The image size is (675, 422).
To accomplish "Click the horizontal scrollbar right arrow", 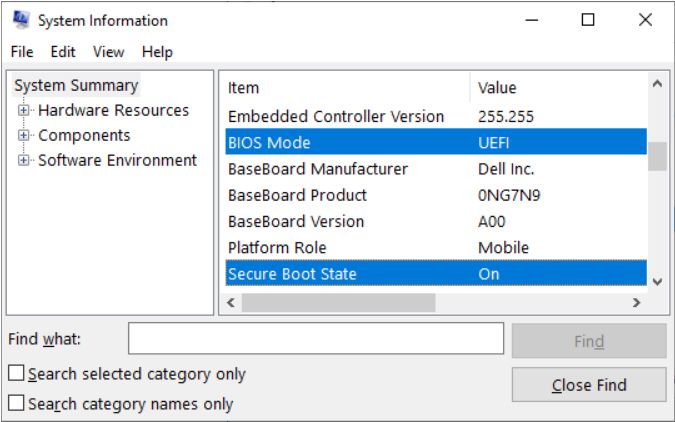I will tap(636, 302).
